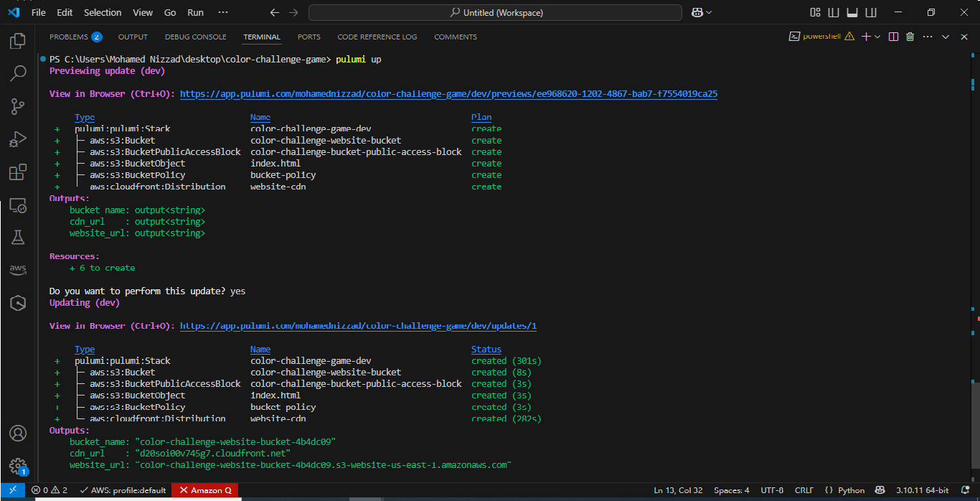Open the hexagon Amazon Q view in the activity bar

18,303
